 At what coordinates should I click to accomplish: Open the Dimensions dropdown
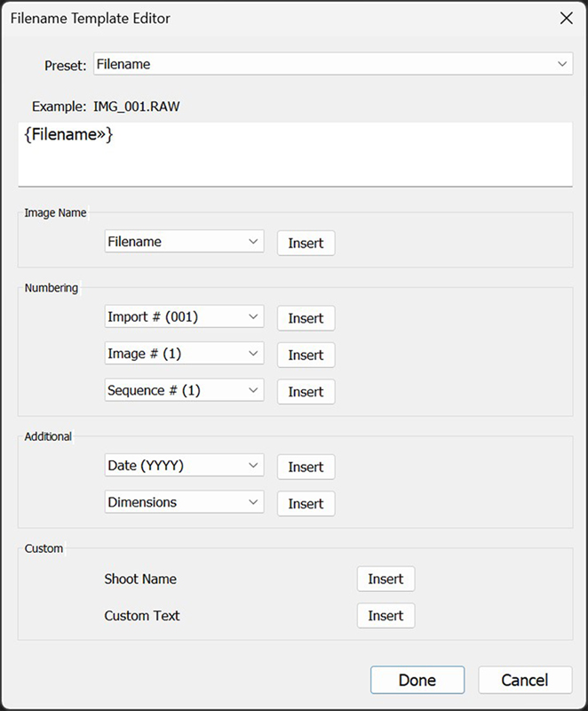pyautogui.click(x=184, y=502)
